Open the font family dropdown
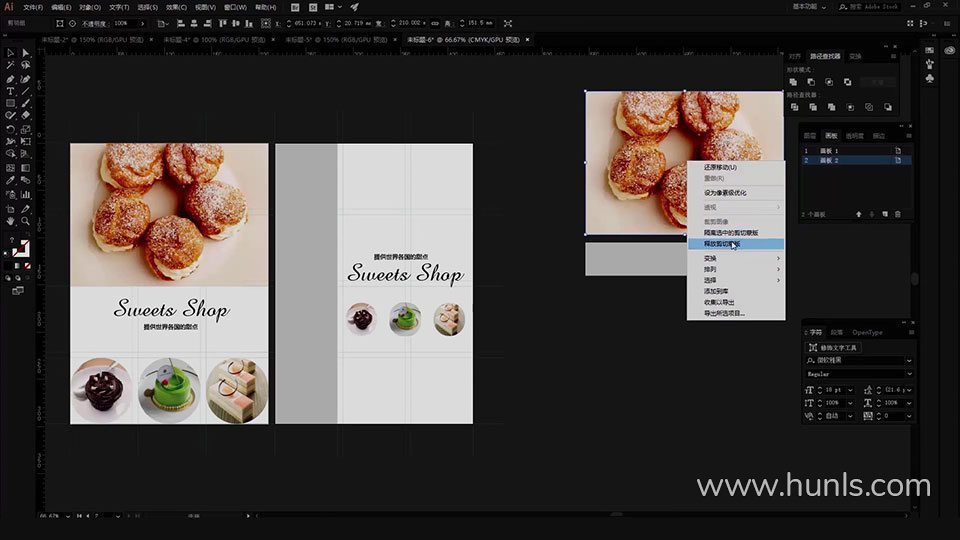Image resolution: width=960 pixels, height=540 pixels. tap(909, 361)
